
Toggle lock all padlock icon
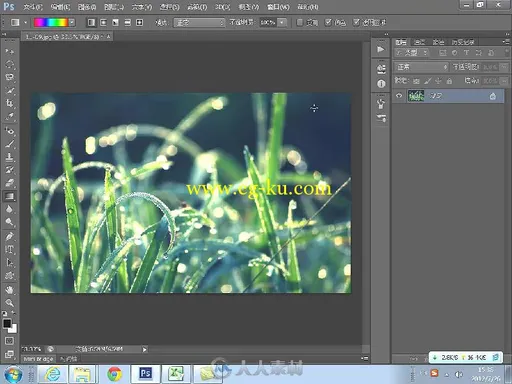(449, 81)
